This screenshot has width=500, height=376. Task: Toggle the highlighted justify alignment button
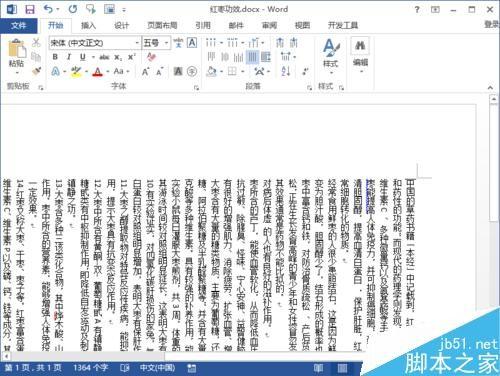coord(252,57)
